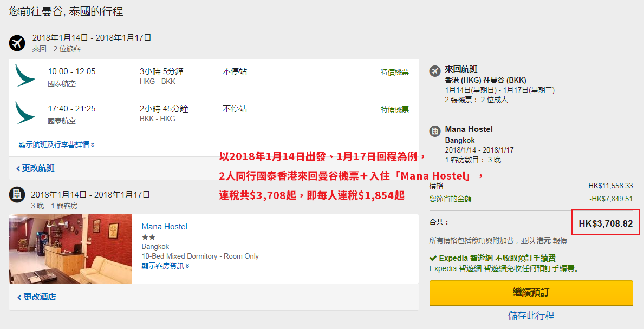The width and height of the screenshot is (644, 329).
Task: Click the Cathay Pacific logo for 17:40 flight
Action: click(24, 113)
